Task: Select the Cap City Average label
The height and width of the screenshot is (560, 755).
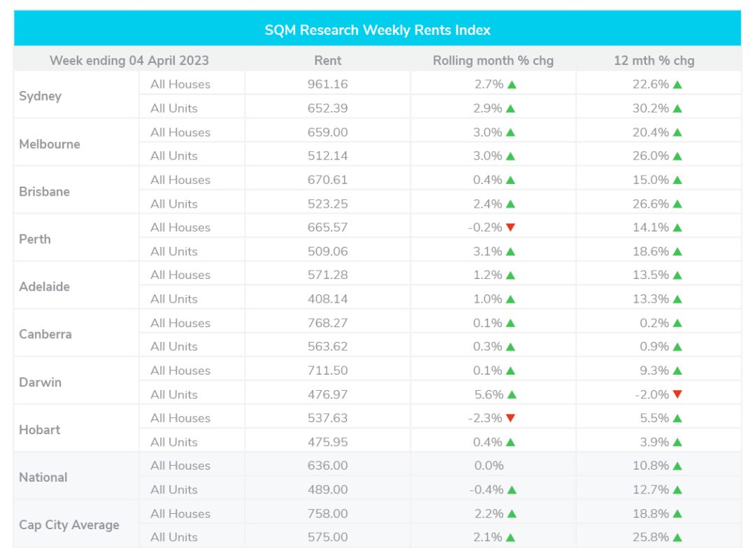Action: click(x=69, y=525)
